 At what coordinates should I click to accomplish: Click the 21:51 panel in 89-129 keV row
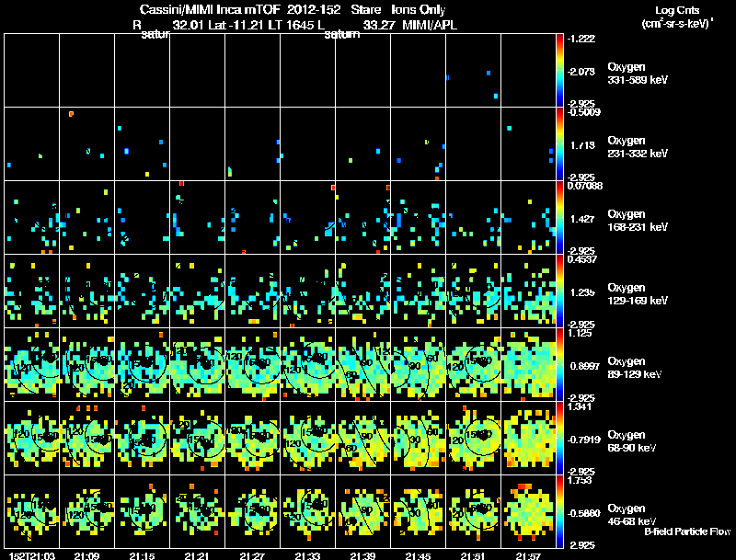coord(473,364)
